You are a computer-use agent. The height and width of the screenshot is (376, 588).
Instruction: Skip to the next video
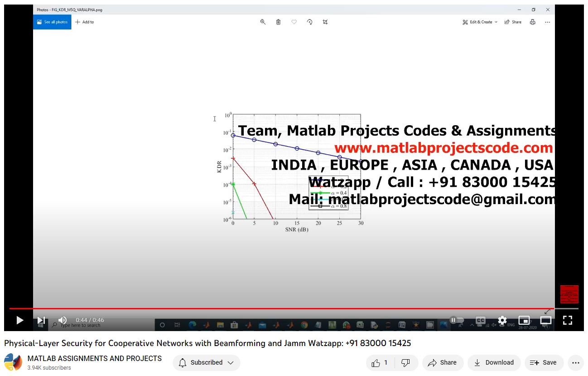tap(41, 320)
